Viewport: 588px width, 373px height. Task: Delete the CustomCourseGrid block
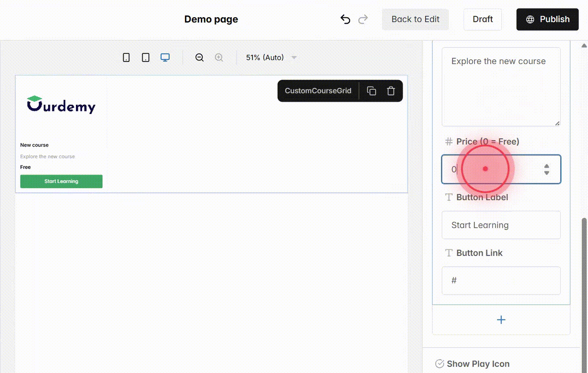pos(391,91)
